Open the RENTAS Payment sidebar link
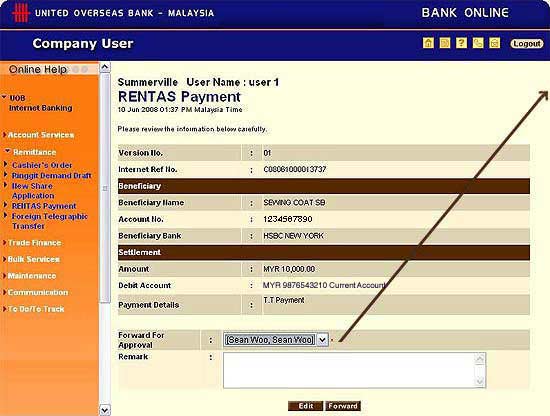Screen dimensions: 550x416 44,206
